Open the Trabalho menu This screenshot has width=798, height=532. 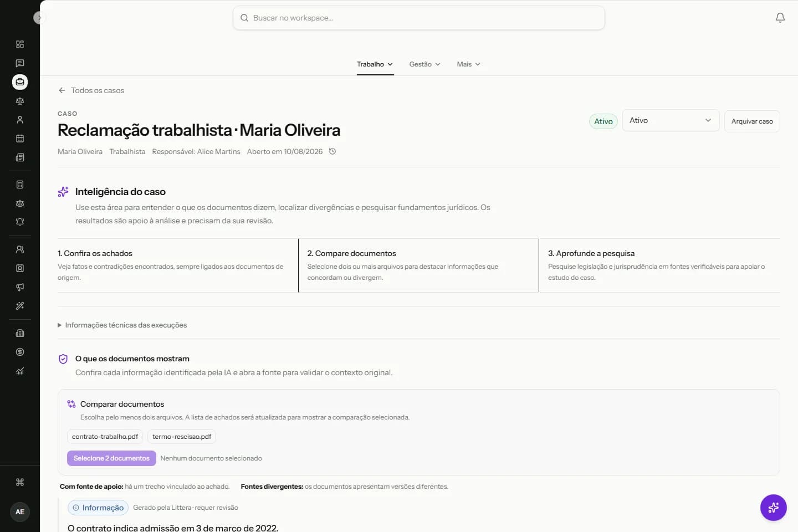[375, 64]
